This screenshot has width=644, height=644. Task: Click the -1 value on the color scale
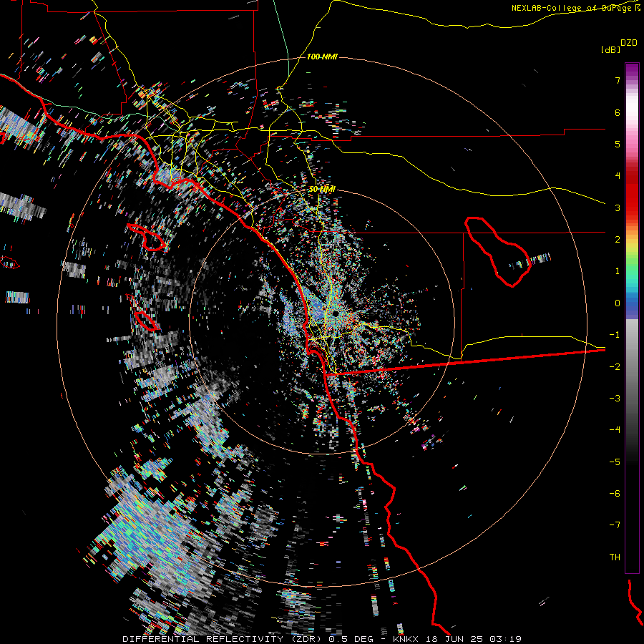tap(615, 335)
